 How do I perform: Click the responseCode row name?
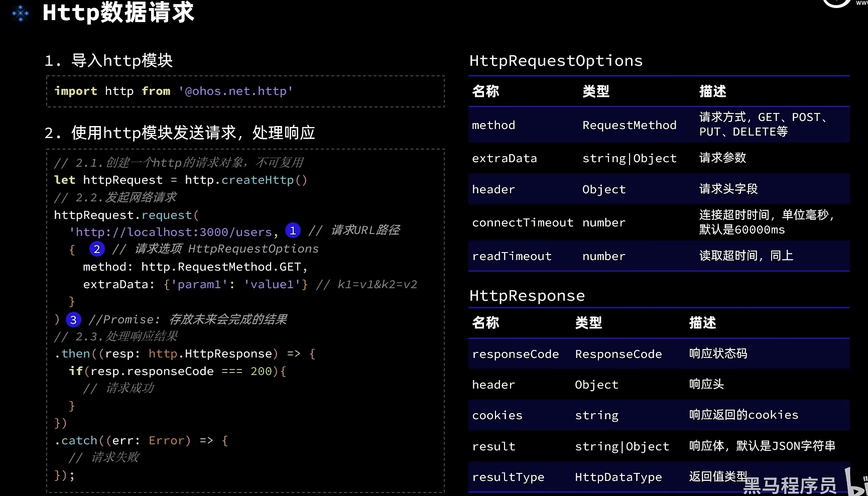pos(515,354)
